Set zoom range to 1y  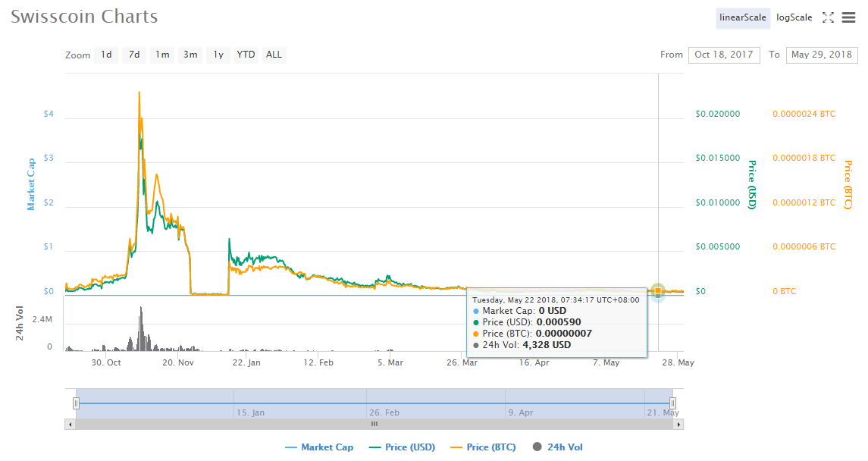coord(218,55)
